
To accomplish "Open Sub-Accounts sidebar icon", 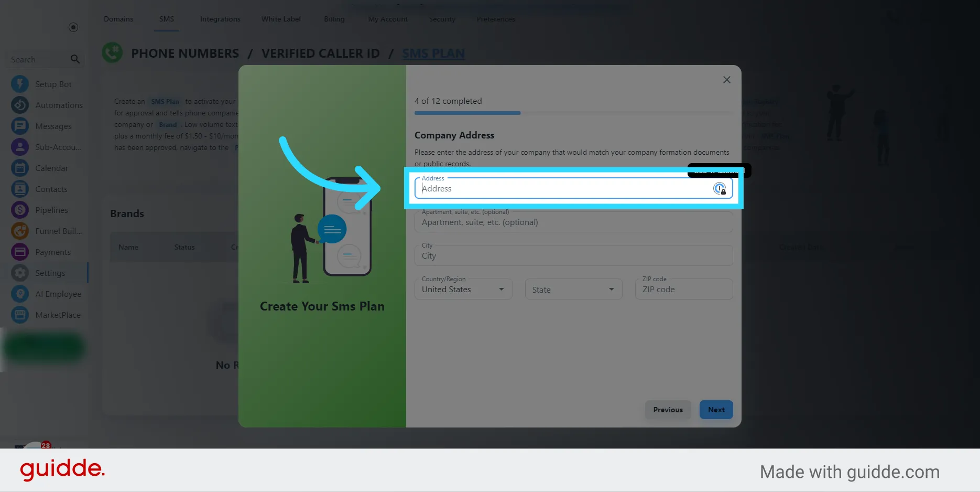I will (20, 147).
